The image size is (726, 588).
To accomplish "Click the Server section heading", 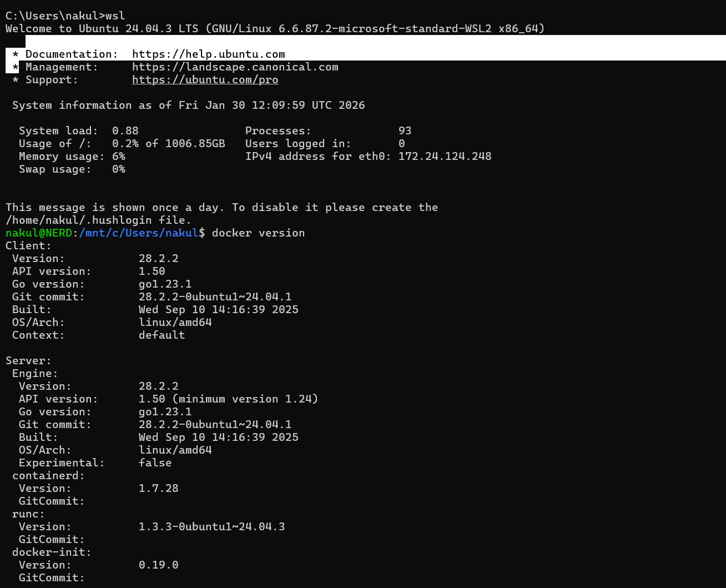I will pos(28,360).
